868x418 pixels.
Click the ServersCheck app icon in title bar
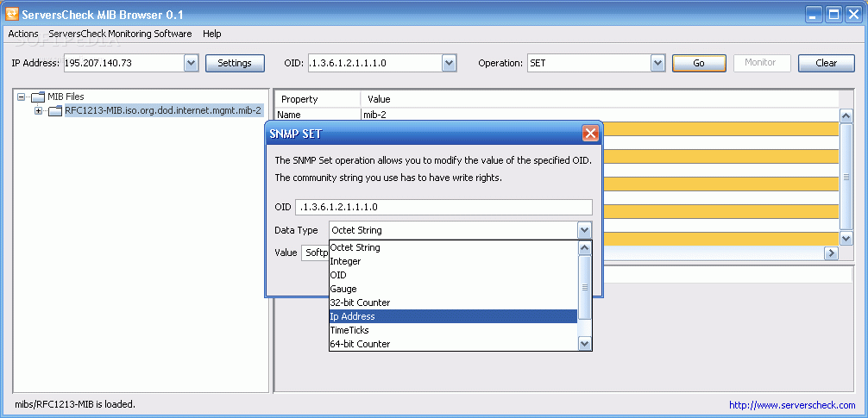pyautogui.click(x=11, y=15)
